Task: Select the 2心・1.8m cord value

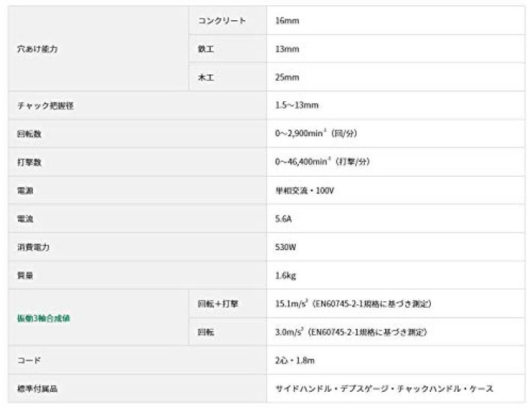Action: coord(297,360)
